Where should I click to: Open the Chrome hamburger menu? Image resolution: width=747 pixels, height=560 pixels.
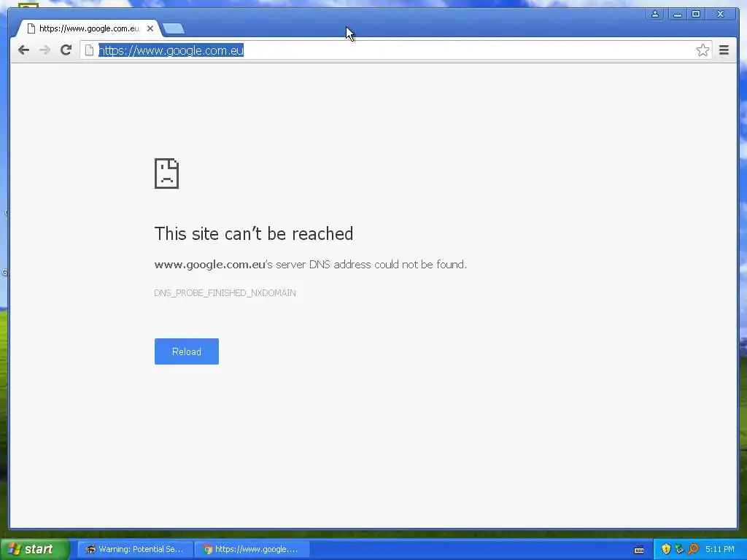pyautogui.click(x=724, y=50)
